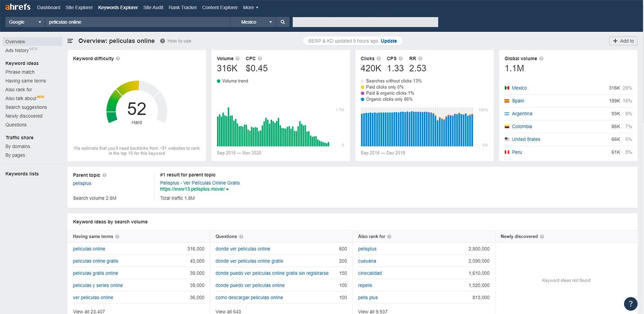Screen dimensions: 644x314
Task: Toggle the Organic clicks only legend item
Action: (x=390, y=99)
